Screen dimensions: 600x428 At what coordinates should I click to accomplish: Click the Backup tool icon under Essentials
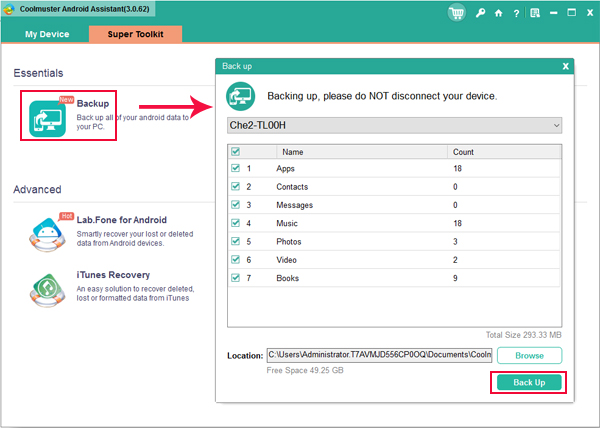click(x=47, y=119)
